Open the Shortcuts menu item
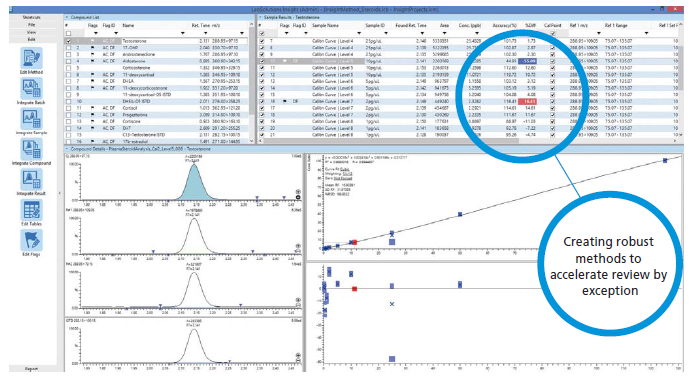This screenshot has height=379, width=695. 31,17
